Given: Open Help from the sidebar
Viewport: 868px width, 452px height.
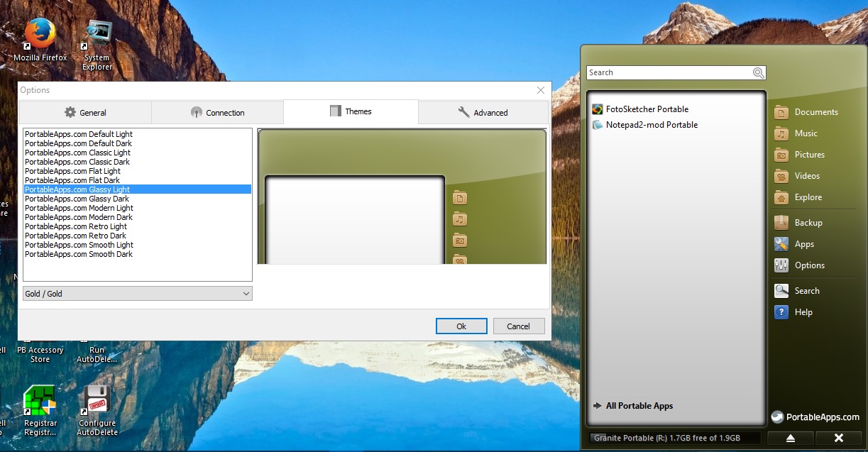Looking at the screenshot, I should [x=803, y=312].
